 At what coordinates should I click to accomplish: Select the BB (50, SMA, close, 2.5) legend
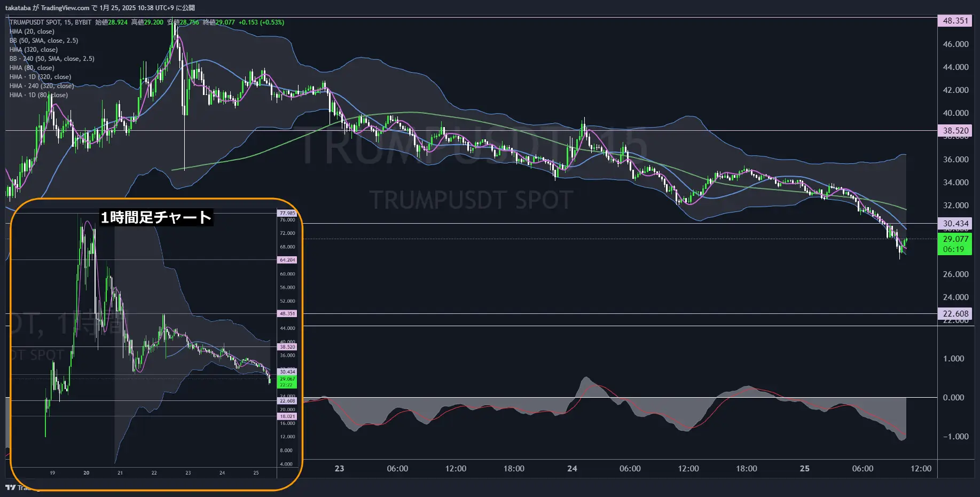44,41
